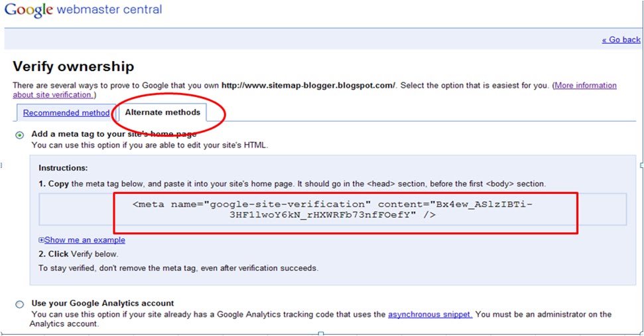
Task: Switch to the Recommended method tab
Action: (x=66, y=113)
